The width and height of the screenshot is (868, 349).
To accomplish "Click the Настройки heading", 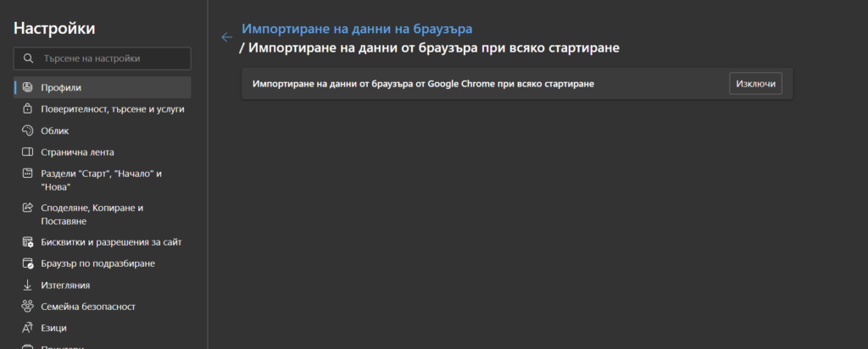I will coord(54,29).
